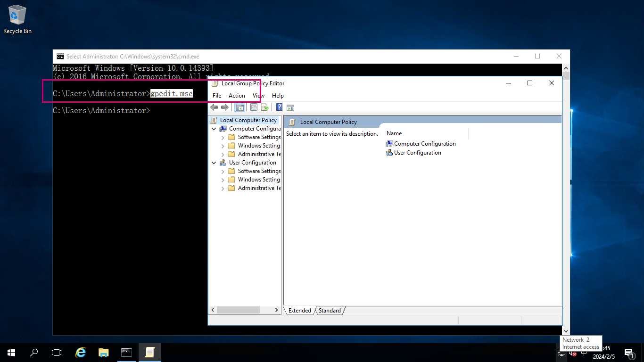Click User Configuration icon in the right pane list
The width and height of the screenshot is (644, 362).
coord(389,153)
